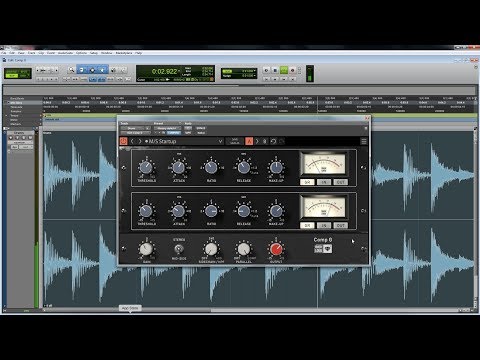Select the Bars|Beats ruler label
Screen dimensions: 480x360
pos(16,99)
